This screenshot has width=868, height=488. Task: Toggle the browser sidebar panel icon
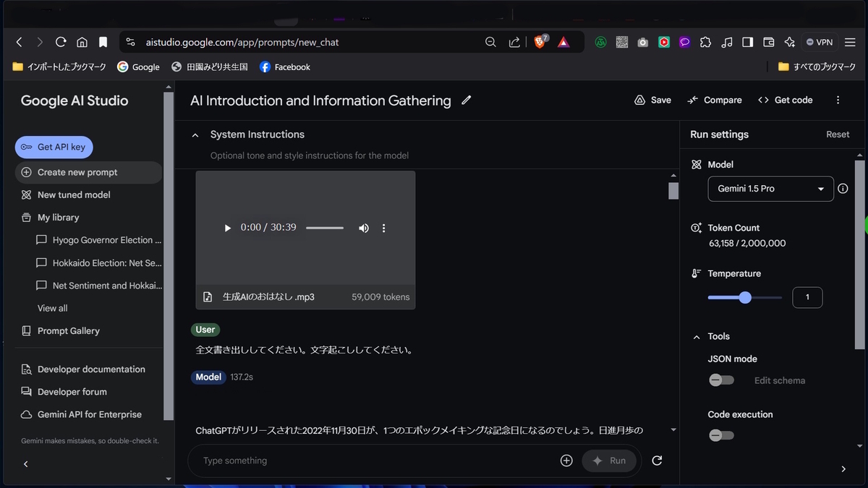coord(748,42)
